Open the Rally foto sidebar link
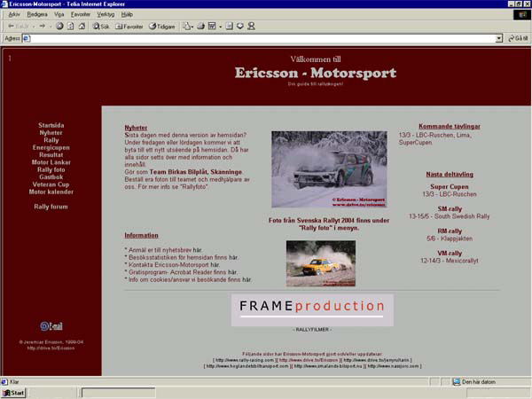This screenshot has height=399, width=532. click(51, 169)
